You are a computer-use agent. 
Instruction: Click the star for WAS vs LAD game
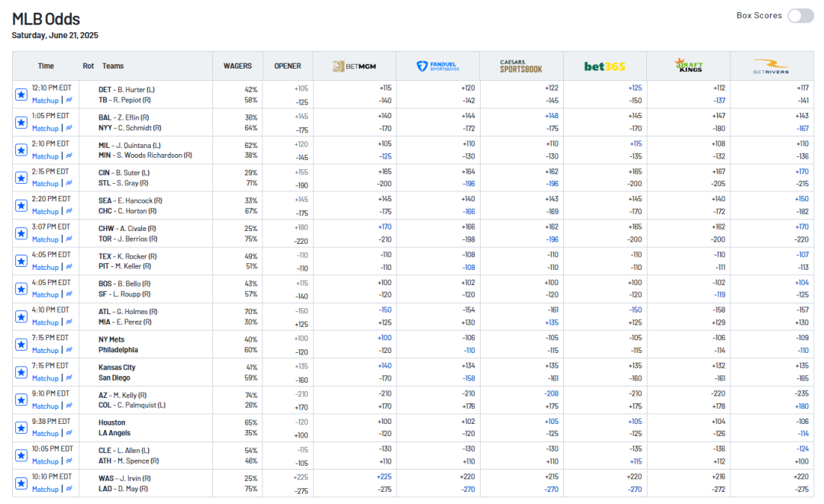coord(21,483)
